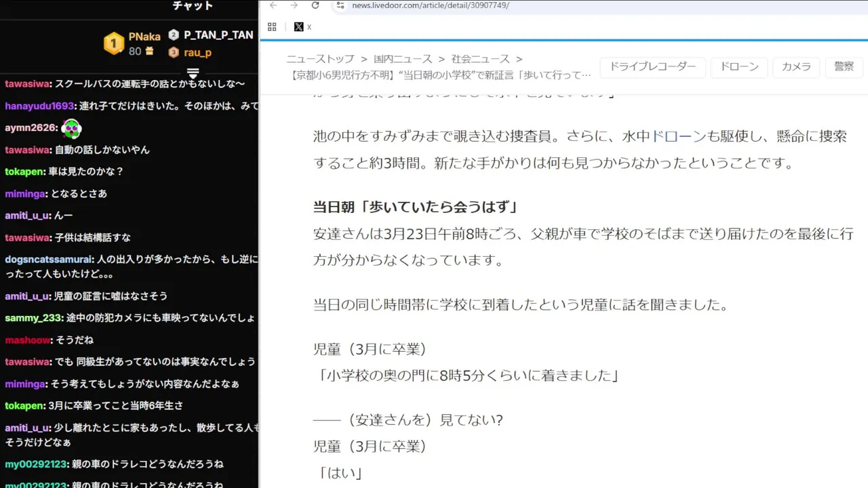Go to 国内ニュース breadcrumb
This screenshot has width=868, height=488.
[404, 59]
